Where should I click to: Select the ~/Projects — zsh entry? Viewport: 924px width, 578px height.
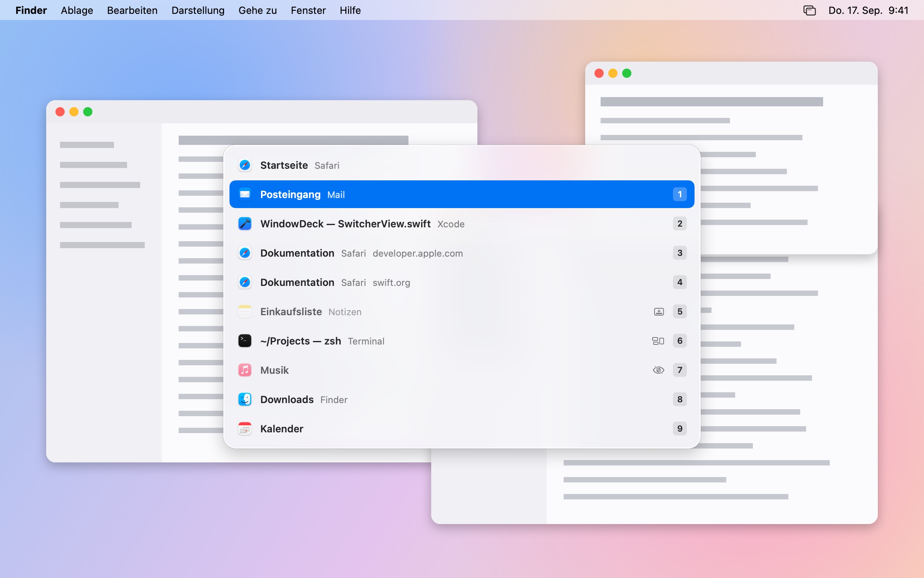(x=462, y=341)
